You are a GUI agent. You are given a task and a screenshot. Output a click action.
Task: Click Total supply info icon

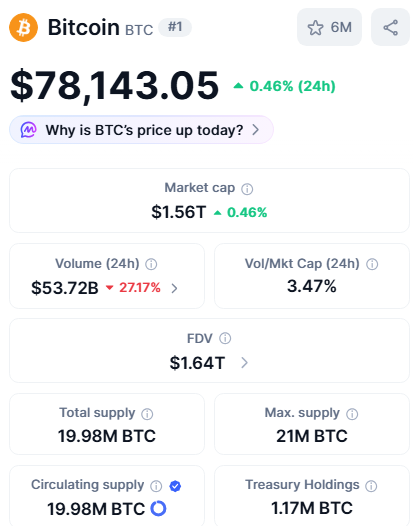pyautogui.click(x=147, y=414)
